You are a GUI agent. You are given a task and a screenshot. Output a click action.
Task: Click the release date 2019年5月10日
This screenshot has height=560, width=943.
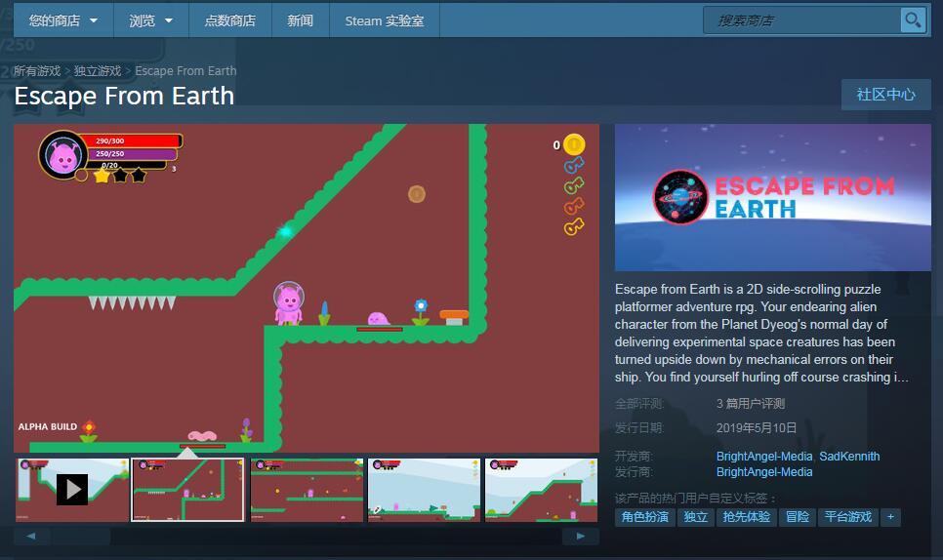coord(756,428)
